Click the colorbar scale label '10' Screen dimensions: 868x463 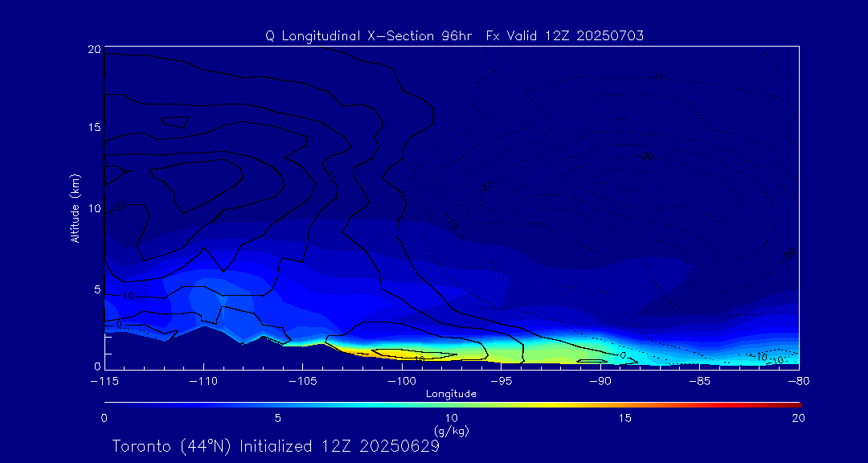[451, 418]
